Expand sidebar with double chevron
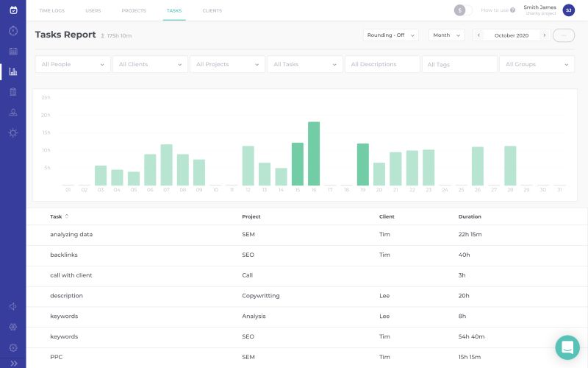The height and width of the screenshot is (368, 588). point(14,363)
